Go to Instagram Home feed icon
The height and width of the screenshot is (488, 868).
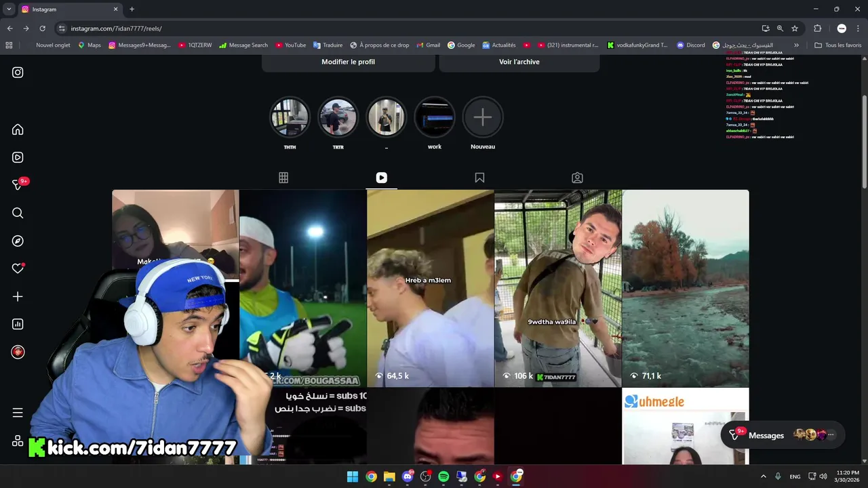(x=18, y=129)
